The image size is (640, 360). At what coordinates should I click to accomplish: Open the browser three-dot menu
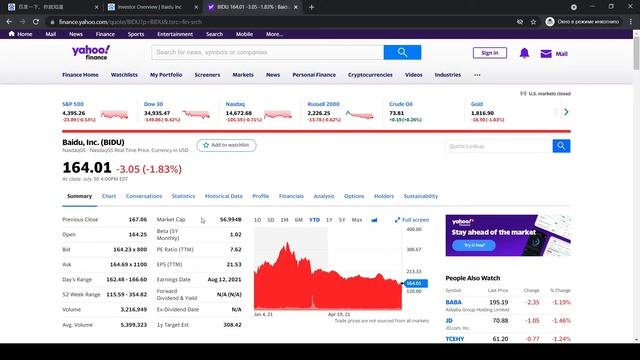pyautogui.click(x=631, y=22)
